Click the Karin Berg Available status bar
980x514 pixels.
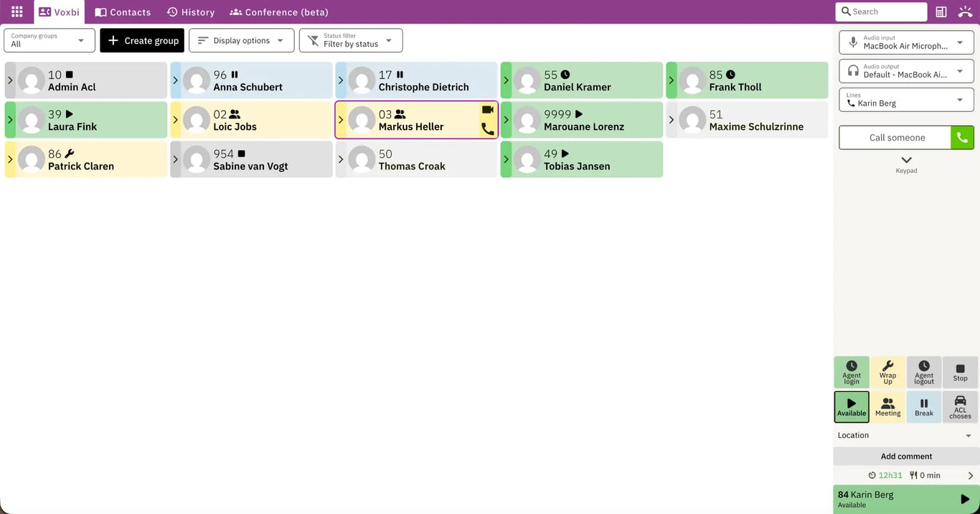click(906, 499)
